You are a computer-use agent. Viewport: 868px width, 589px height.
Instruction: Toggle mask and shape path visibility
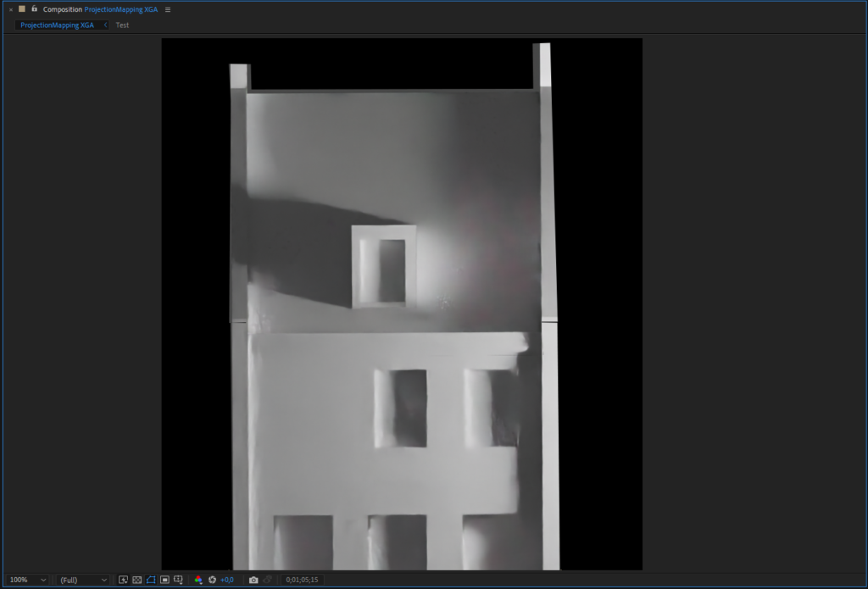coord(150,580)
